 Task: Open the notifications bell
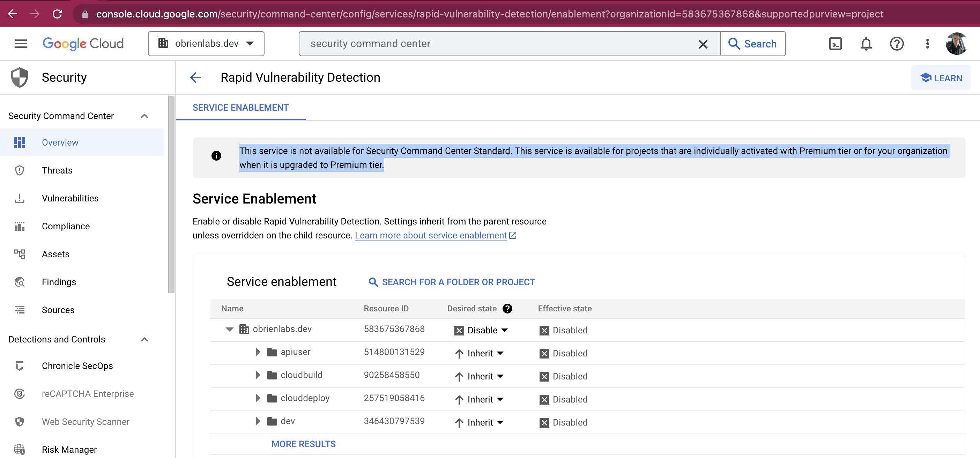coord(866,43)
